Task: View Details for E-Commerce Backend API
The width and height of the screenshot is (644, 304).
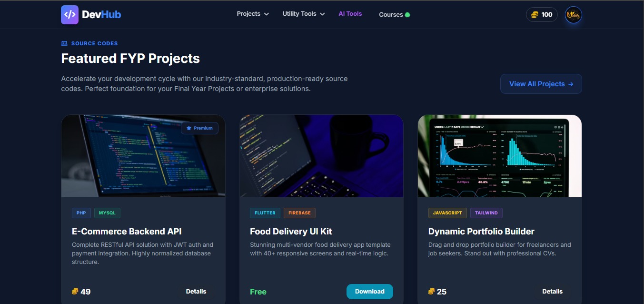Action: [196, 292]
